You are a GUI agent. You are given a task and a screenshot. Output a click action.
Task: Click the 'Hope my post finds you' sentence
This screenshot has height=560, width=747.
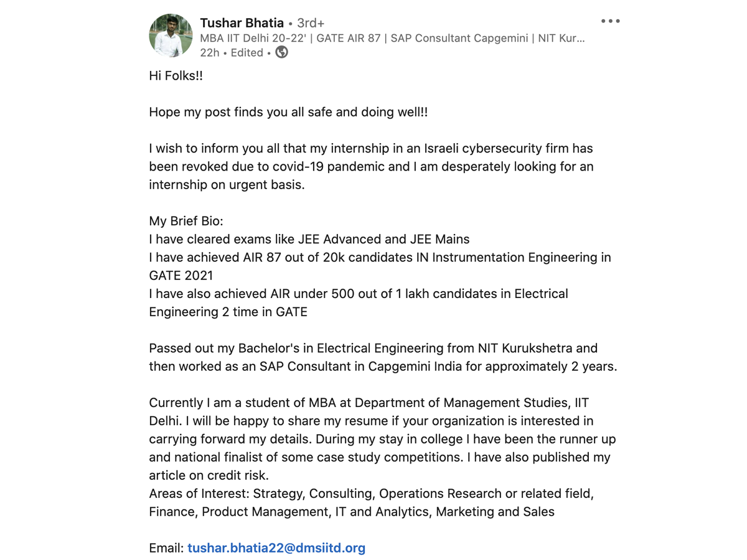pos(288,113)
